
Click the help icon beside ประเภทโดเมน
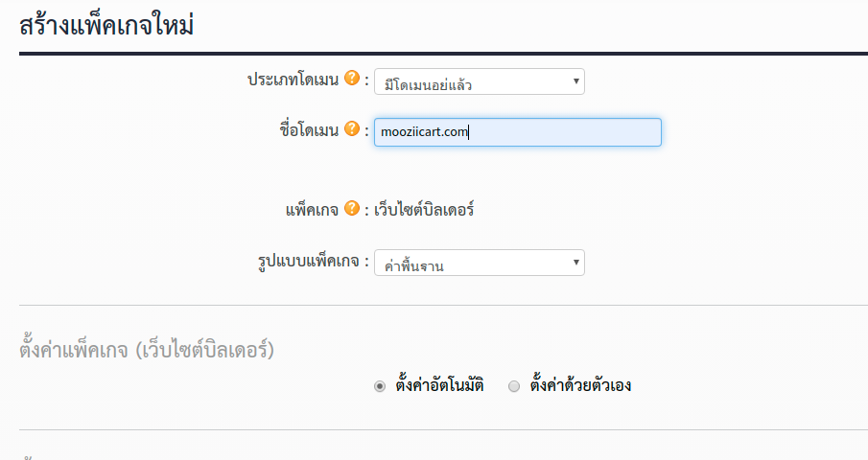click(x=352, y=78)
